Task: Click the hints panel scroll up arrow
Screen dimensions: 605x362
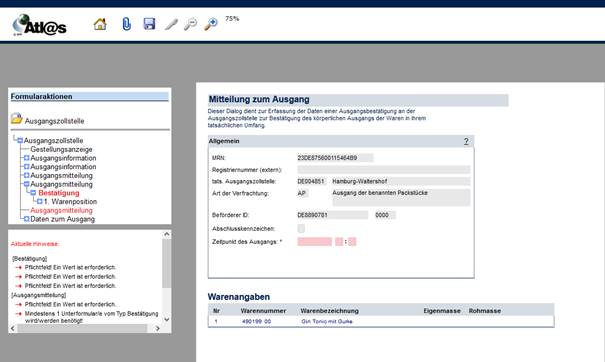Action: point(167,234)
